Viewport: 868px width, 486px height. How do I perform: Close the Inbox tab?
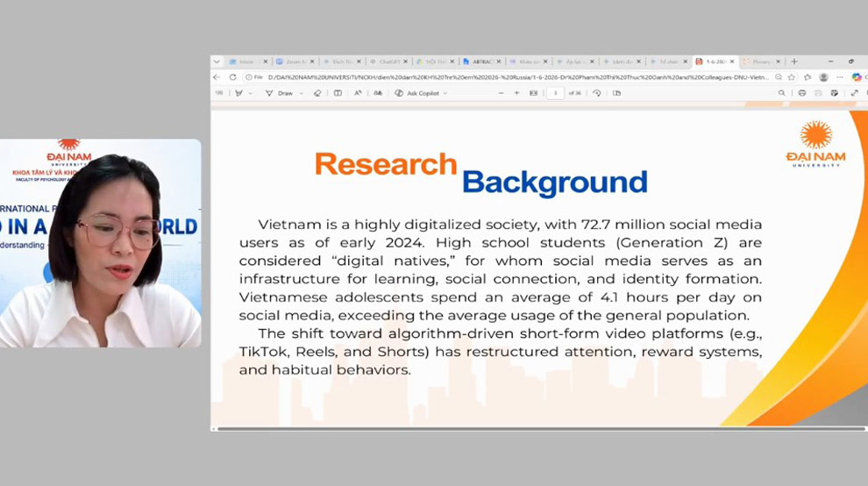(265, 61)
